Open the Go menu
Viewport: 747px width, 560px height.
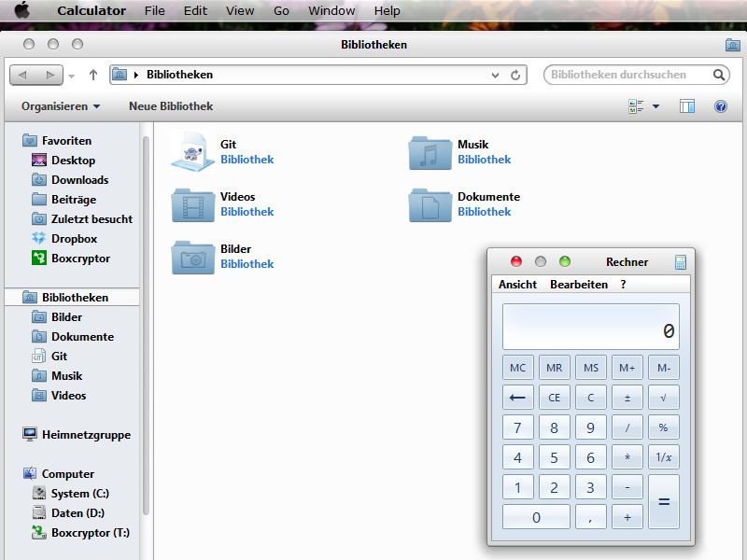point(281,10)
